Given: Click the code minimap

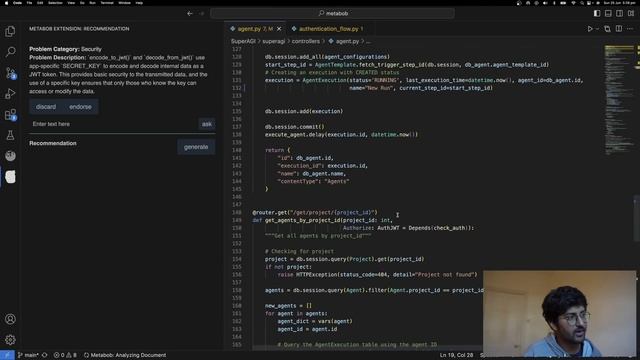Looking at the screenshot, I should click(x=619, y=100).
